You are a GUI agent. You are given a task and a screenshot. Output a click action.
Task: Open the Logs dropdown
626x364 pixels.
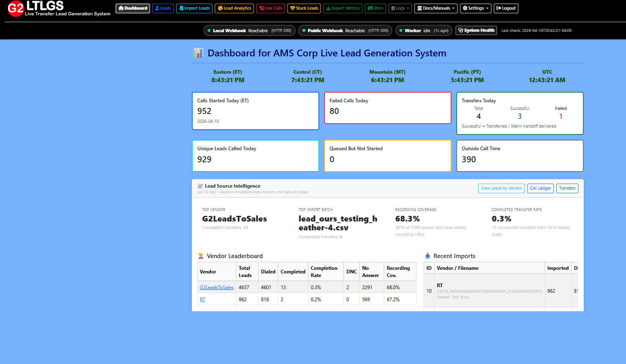pyautogui.click(x=400, y=8)
